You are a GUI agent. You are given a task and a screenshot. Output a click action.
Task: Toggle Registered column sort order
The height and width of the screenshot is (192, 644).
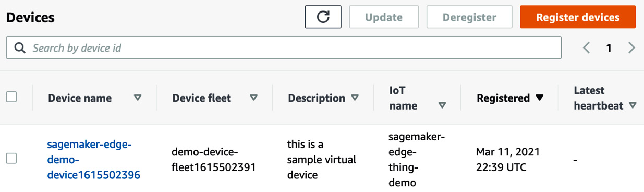pyautogui.click(x=540, y=98)
